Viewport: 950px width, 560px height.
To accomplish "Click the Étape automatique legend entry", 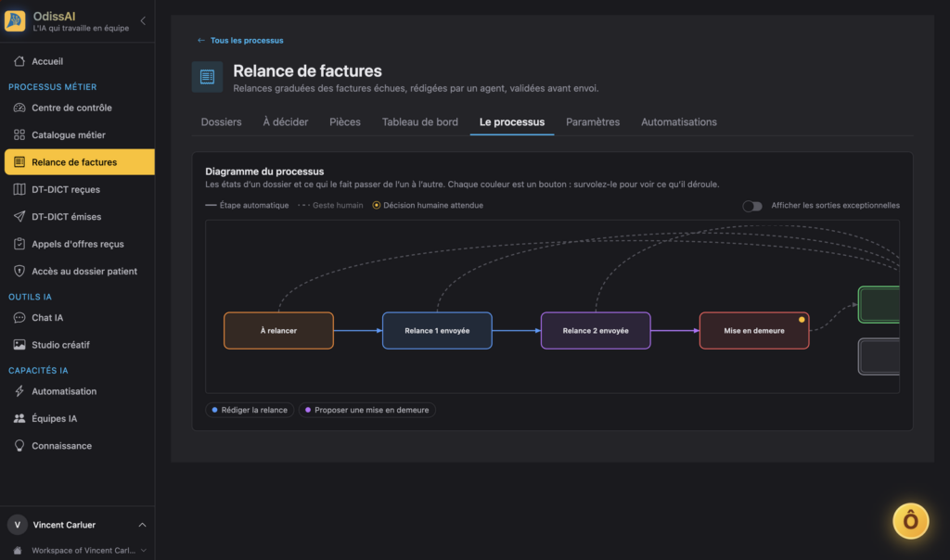I will tap(247, 205).
